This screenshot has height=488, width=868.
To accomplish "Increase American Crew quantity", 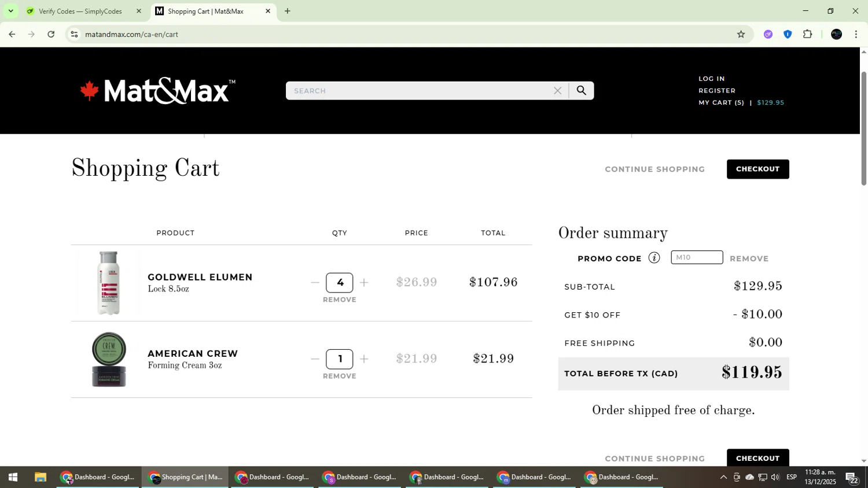I will (x=364, y=359).
